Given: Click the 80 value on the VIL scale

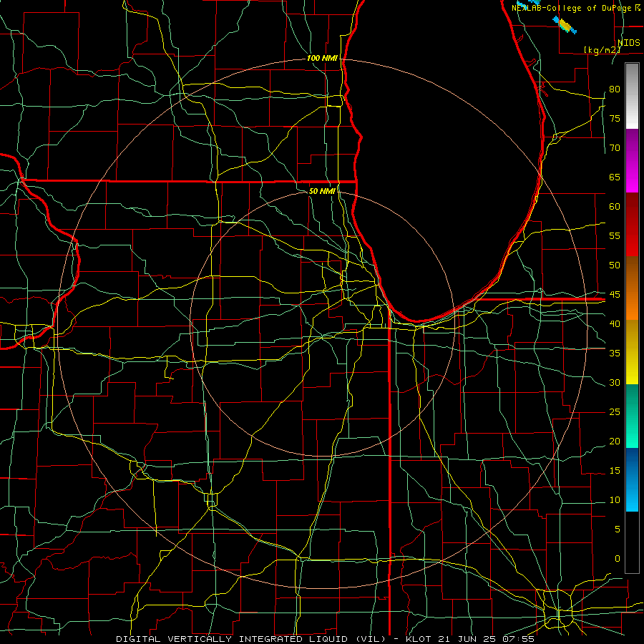Looking at the screenshot, I should tap(615, 89).
